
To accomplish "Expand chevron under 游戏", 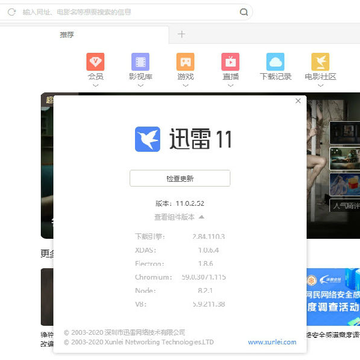I will (x=185, y=85).
